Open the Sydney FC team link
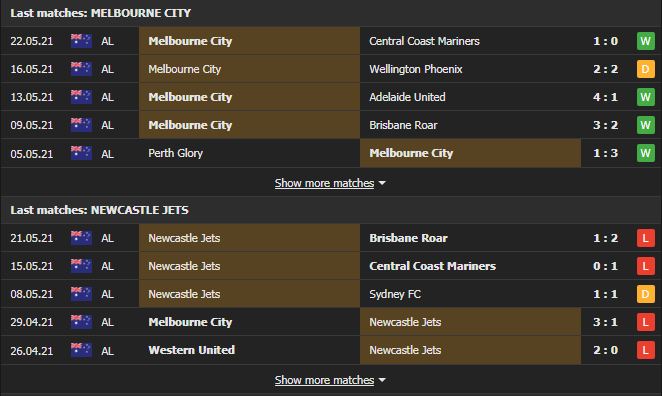The width and height of the screenshot is (662, 396). 395,294
